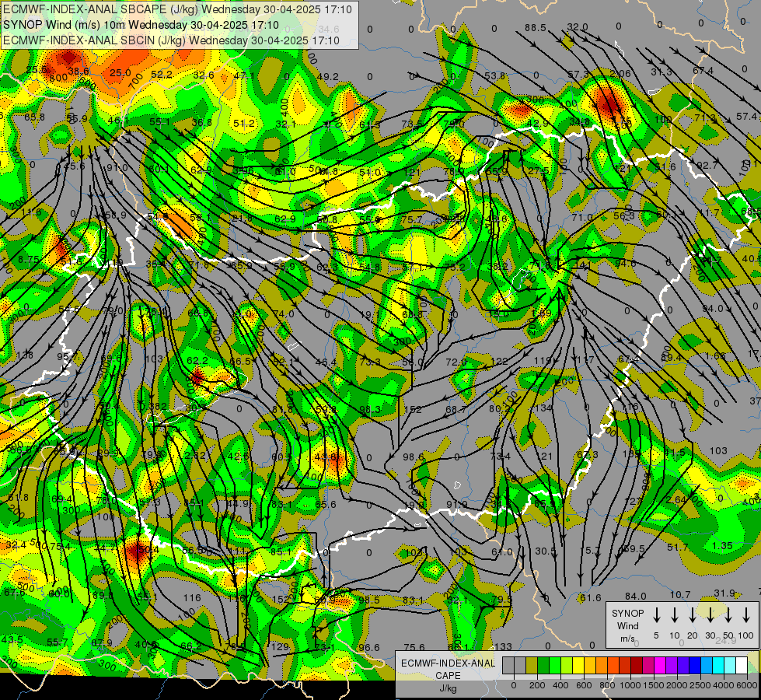Pick the dark green CAPE legend swatch
761x700 pixels.
click(543, 665)
